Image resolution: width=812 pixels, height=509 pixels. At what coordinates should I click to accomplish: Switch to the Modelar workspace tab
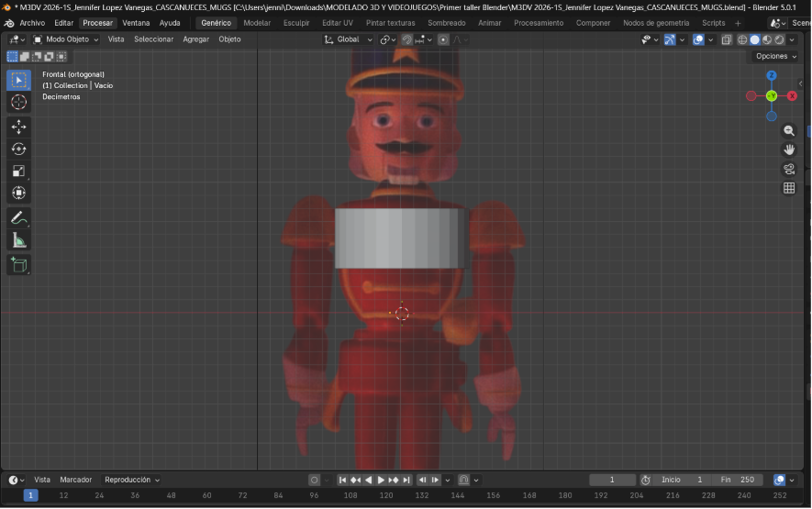pos(257,23)
